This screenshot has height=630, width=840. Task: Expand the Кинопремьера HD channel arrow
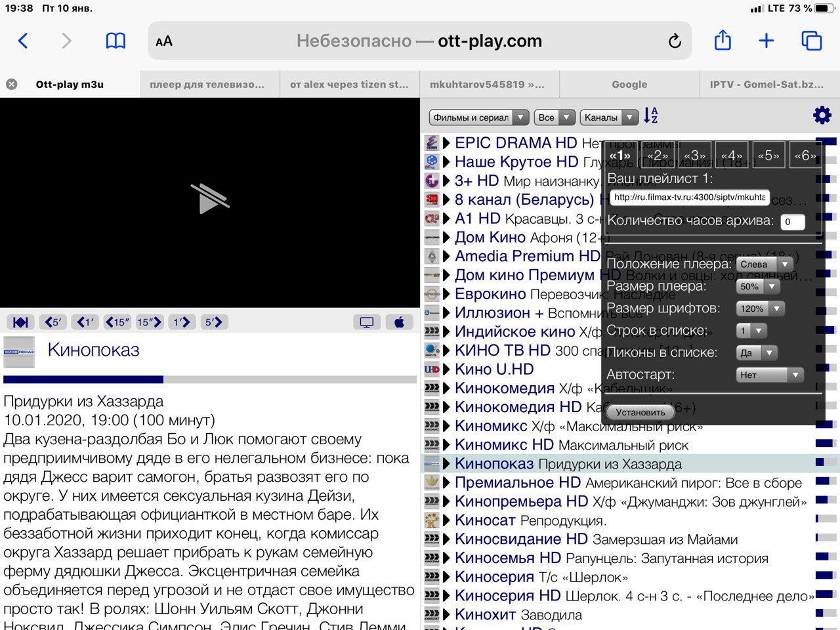point(446,502)
